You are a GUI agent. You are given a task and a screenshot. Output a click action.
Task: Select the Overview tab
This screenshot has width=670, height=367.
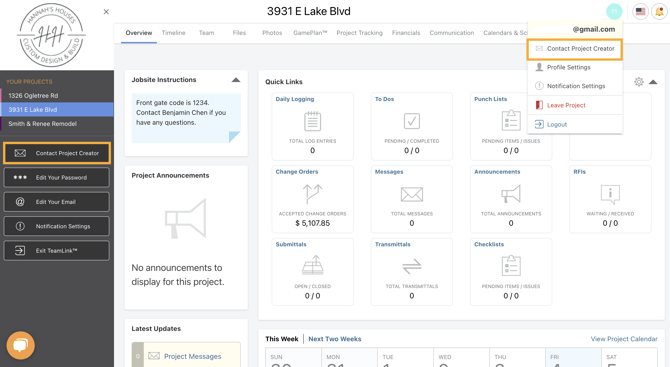(138, 33)
